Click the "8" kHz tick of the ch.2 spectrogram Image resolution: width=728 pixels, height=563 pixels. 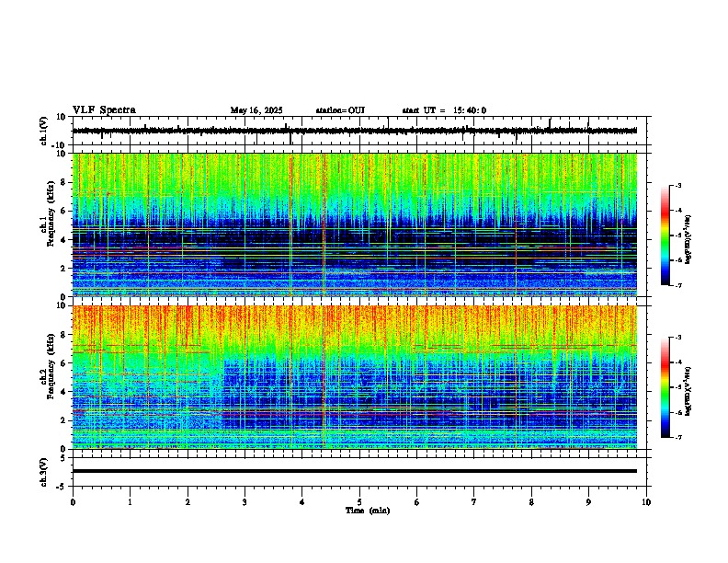(64, 335)
